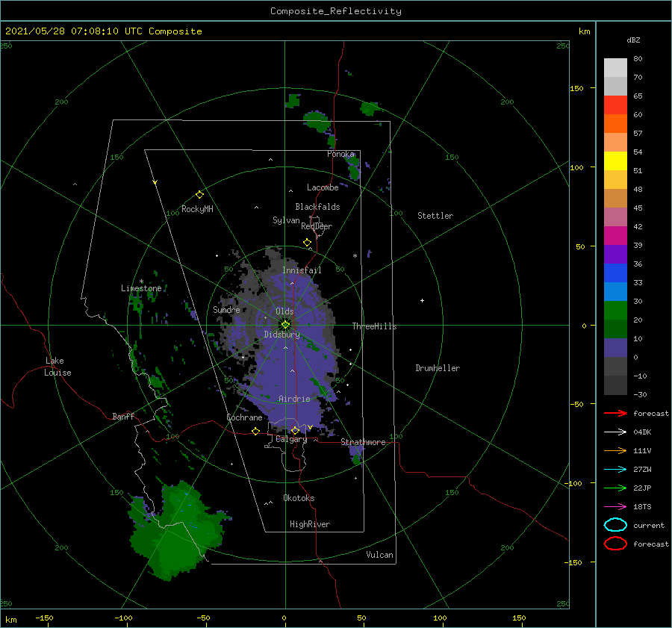Click the Ponoka town label
This screenshot has height=628, width=672.
tap(340, 154)
